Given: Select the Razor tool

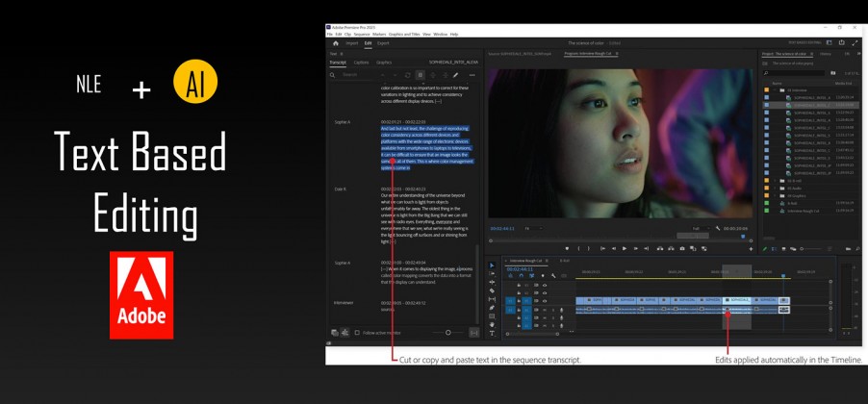Looking at the screenshot, I should point(492,290).
